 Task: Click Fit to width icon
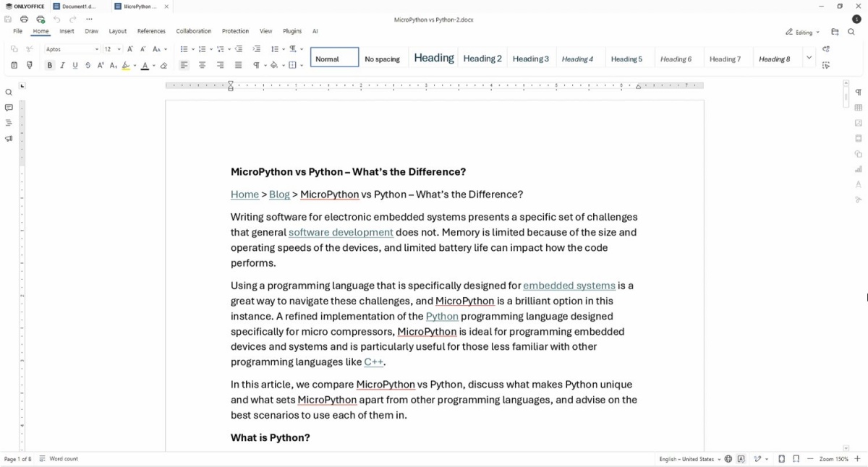pos(796,459)
